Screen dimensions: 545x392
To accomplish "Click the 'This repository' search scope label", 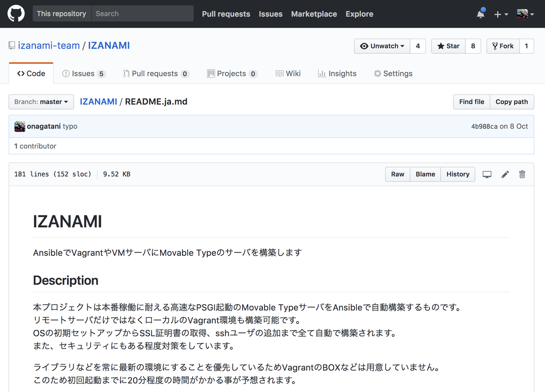I will 61,14.
